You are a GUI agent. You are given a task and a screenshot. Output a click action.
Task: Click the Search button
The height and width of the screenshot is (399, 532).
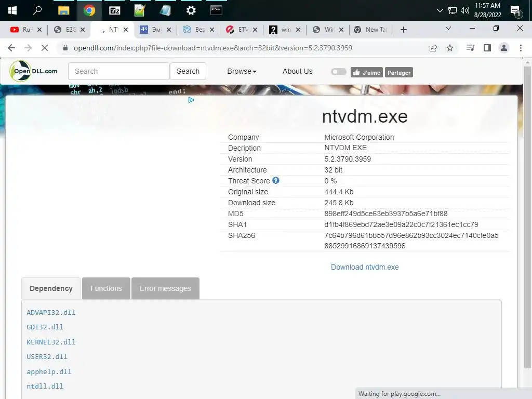point(188,71)
